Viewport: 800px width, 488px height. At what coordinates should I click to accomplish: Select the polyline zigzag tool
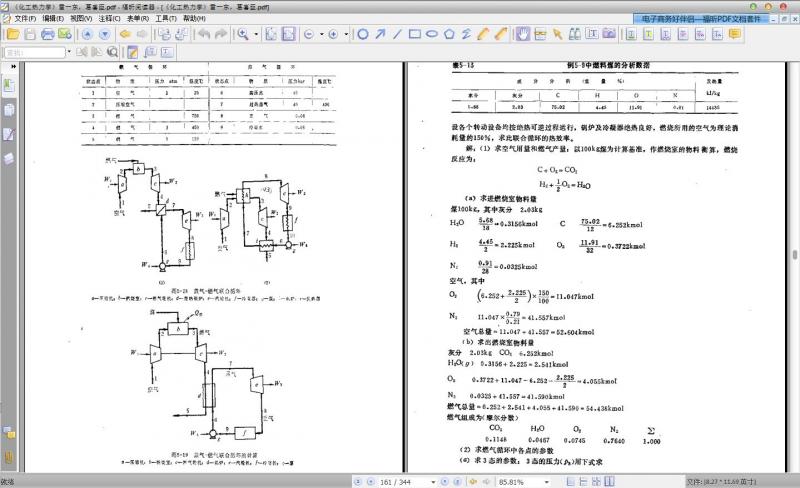pyautogui.click(x=466, y=34)
